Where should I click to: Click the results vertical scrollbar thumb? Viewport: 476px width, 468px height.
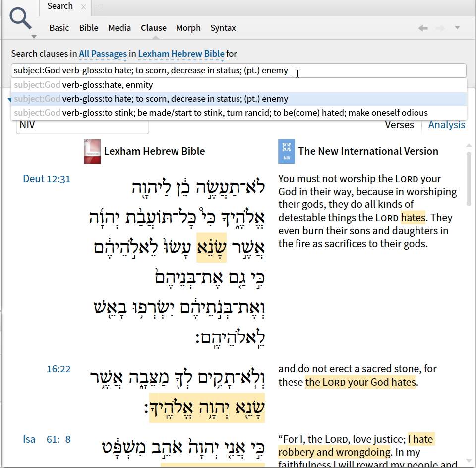click(469, 179)
